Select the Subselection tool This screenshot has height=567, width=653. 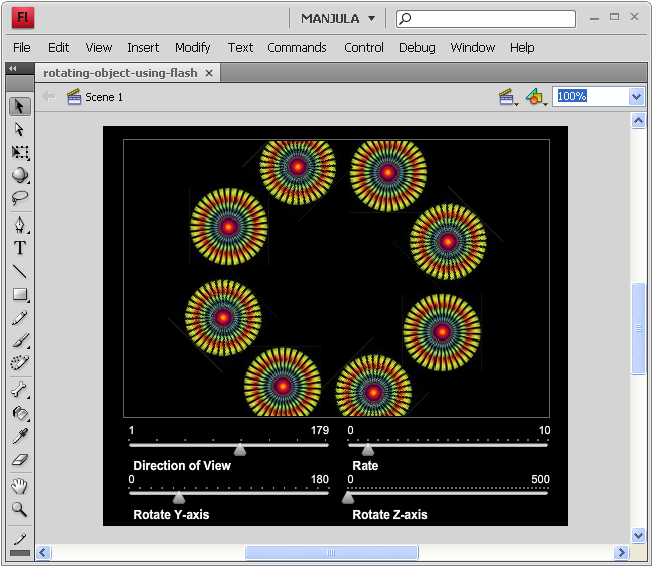click(x=19, y=129)
